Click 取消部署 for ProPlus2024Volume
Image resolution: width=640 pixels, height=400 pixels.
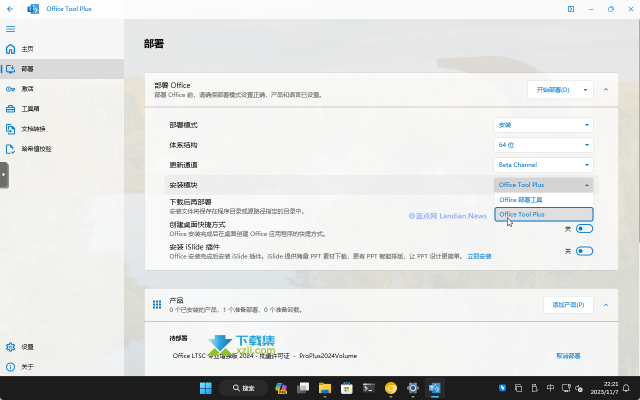click(x=568, y=356)
